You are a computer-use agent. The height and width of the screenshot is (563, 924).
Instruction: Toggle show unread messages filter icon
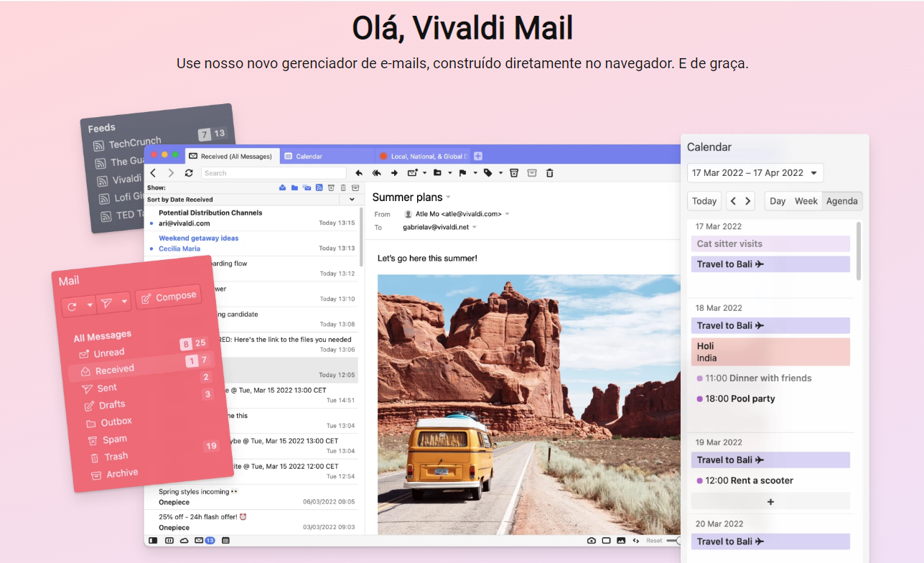[282, 187]
